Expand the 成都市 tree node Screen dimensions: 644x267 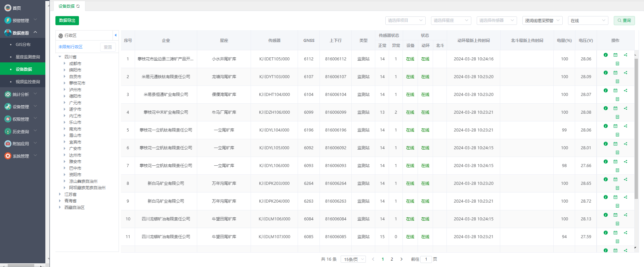[65, 63]
